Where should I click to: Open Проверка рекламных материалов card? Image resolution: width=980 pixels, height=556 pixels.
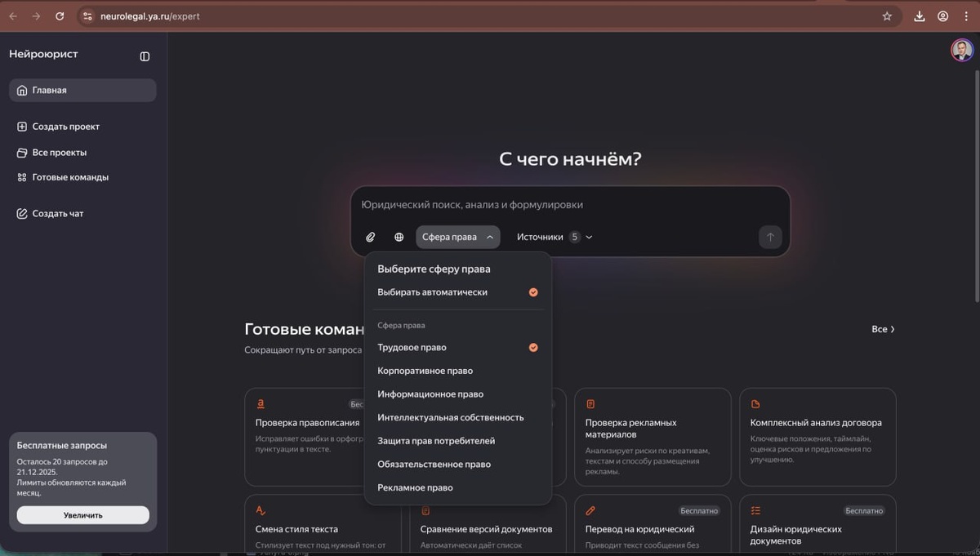[x=653, y=437]
